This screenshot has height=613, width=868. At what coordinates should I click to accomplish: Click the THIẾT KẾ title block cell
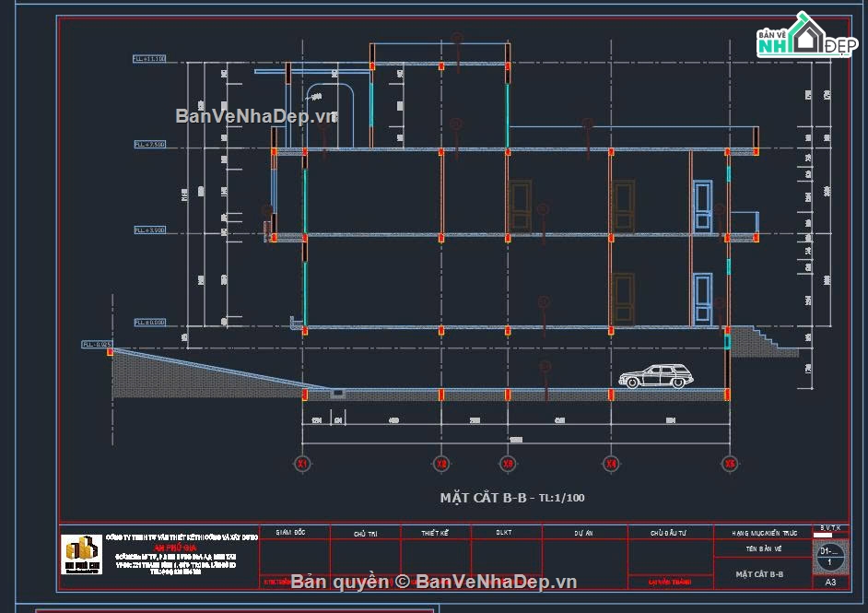point(435,533)
